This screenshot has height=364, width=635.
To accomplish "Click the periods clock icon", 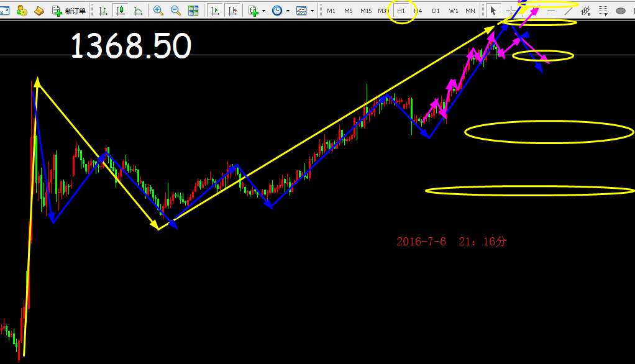I will click(x=277, y=11).
